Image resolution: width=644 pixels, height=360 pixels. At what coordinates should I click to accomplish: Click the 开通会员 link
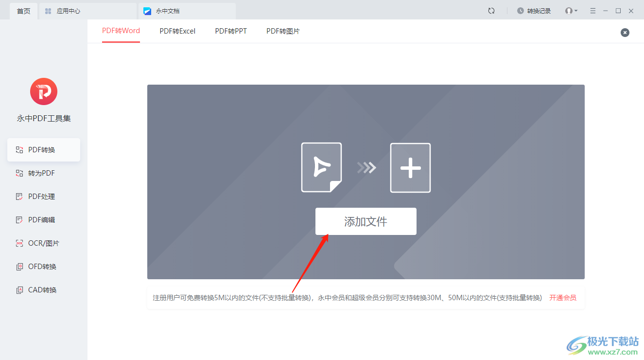tap(563, 298)
